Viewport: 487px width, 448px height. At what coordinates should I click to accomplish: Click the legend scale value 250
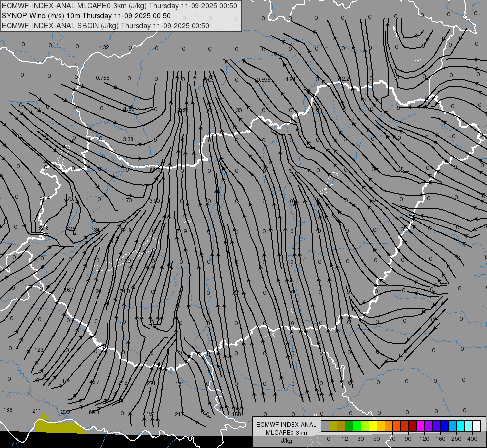[456, 439]
